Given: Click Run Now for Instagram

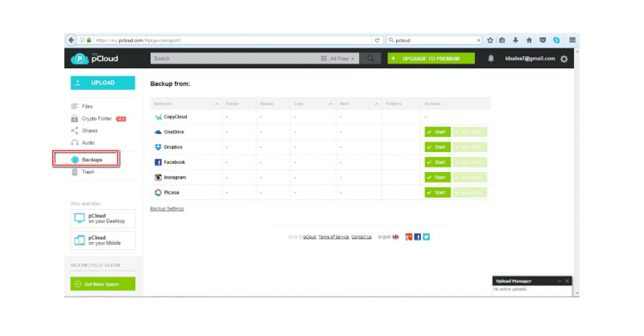Looking at the screenshot, I should click(470, 177).
